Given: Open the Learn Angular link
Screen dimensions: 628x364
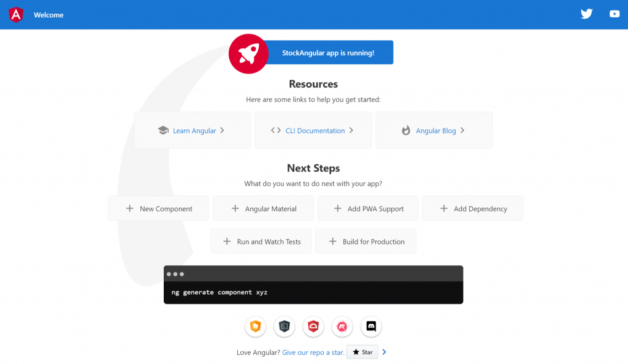Looking at the screenshot, I should pyautogui.click(x=194, y=131).
